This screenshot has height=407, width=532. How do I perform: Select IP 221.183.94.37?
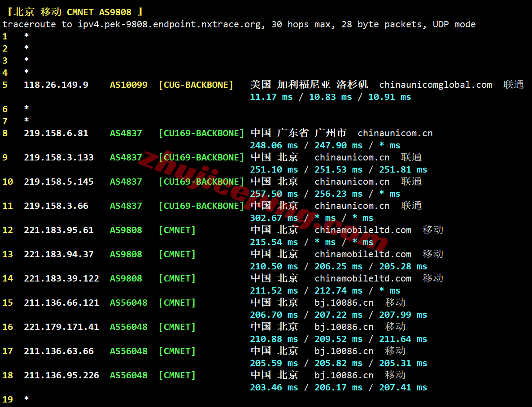click(x=59, y=255)
